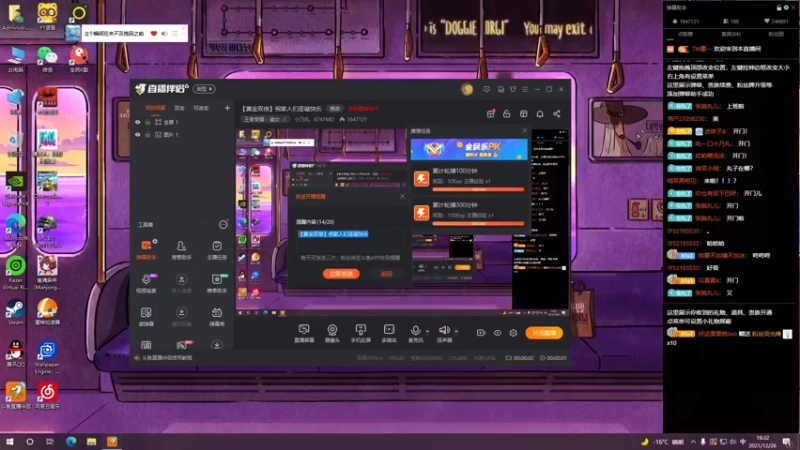This screenshot has height=450, width=800.
Task: Click the orange 立即发送 send button
Action: pyautogui.click(x=341, y=274)
